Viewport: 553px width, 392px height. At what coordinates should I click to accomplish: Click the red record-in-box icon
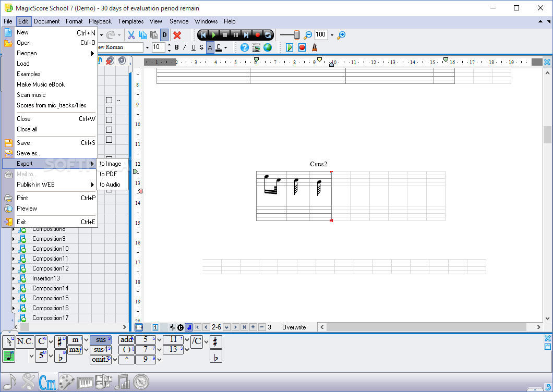pos(302,47)
